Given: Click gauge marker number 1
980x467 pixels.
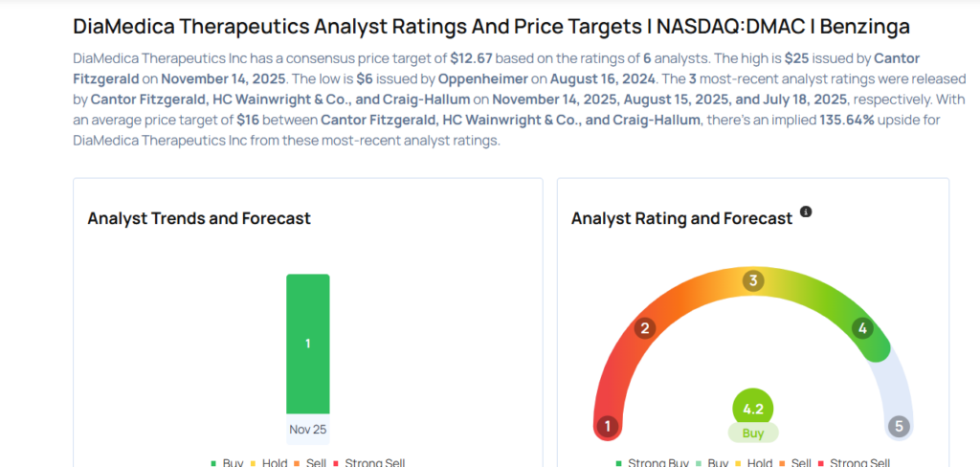Looking at the screenshot, I should tap(606, 426).
